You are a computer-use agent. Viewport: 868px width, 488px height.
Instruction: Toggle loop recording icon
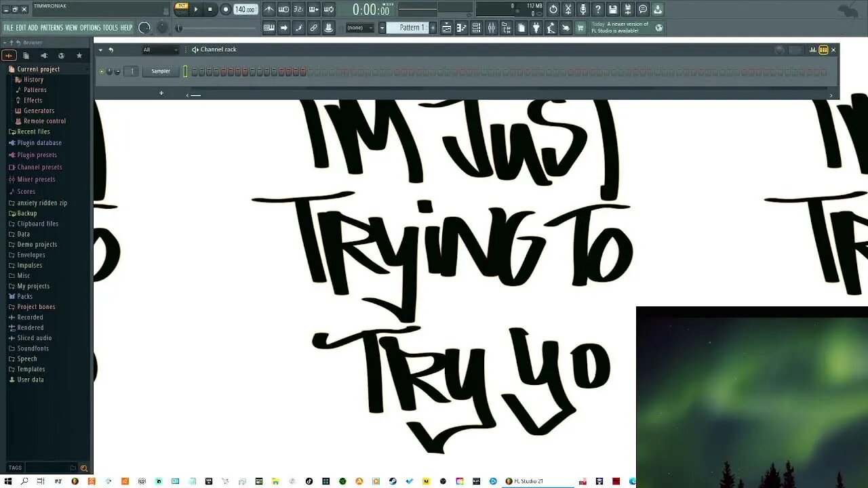click(328, 9)
